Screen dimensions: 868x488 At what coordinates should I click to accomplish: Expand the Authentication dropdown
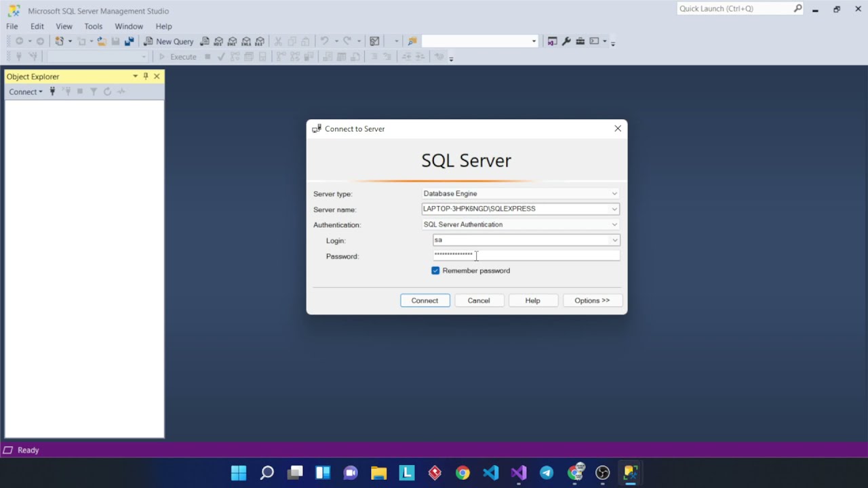click(614, 224)
